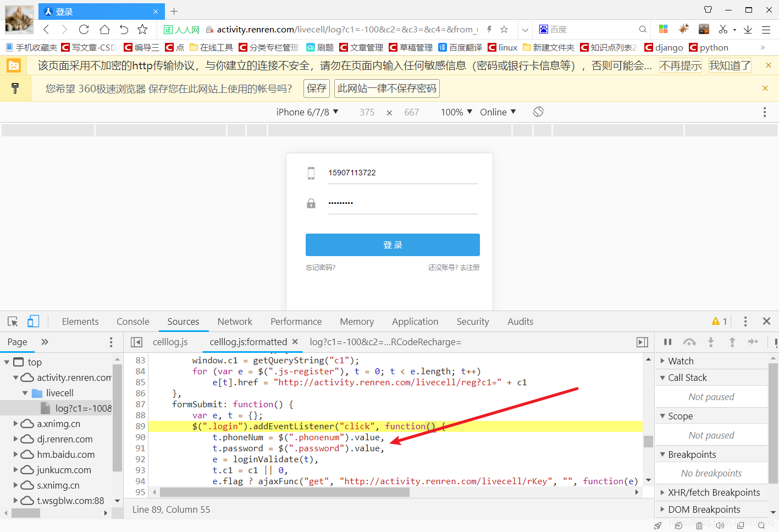Click the scissors screenshot tool icon
The width and height of the screenshot is (779, 532).
pos(723,29)
